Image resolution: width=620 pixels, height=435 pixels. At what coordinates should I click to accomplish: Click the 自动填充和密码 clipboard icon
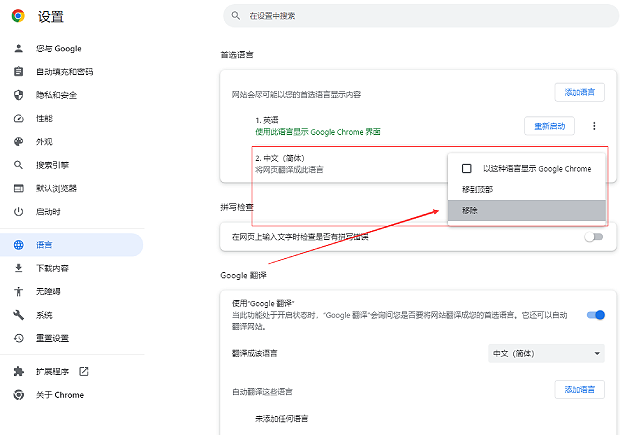[18, 72]
